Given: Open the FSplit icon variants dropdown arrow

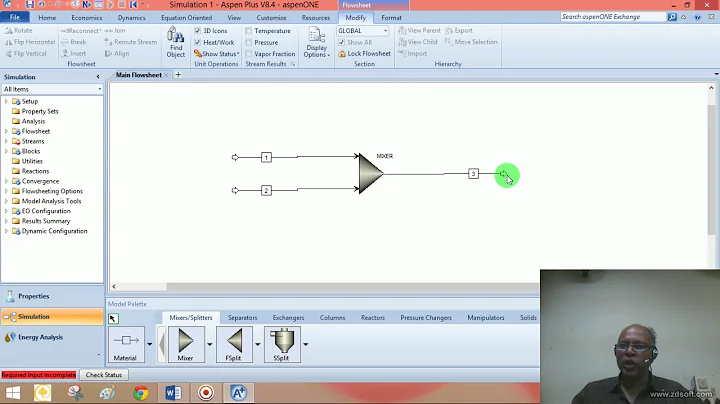Looking at the screenshot, I should (258, 344).
